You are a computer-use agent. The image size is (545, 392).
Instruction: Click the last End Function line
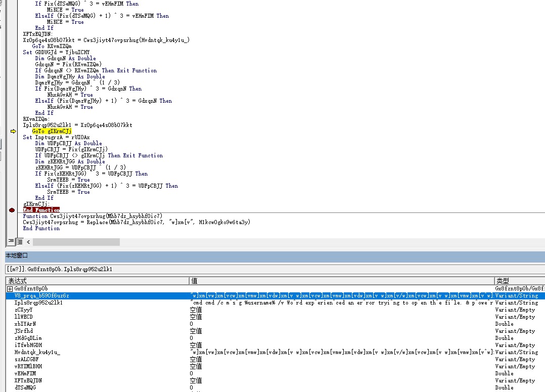click(41, 228)
